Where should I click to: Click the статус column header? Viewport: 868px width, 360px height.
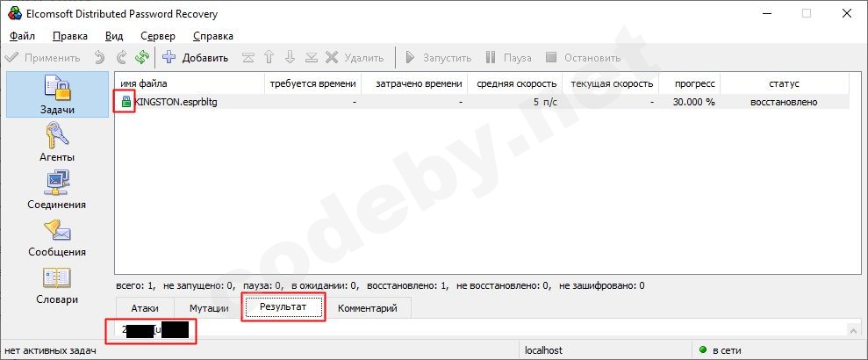pos(784,83)
